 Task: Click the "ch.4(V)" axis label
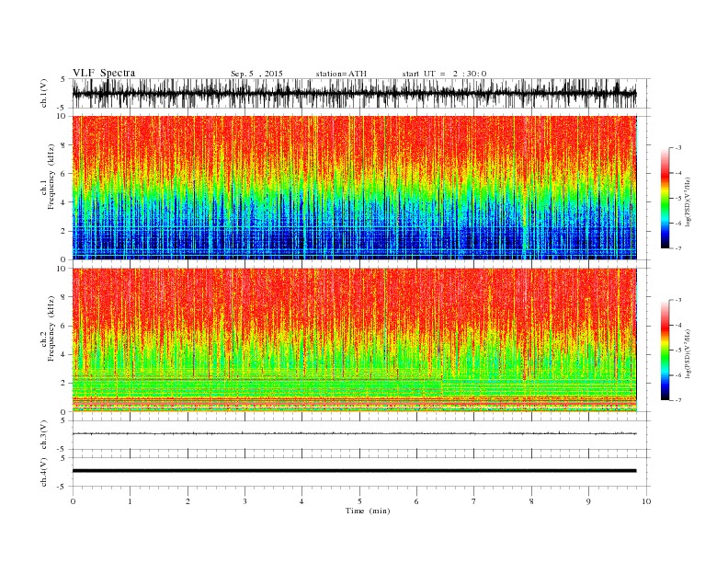[44, 472]
